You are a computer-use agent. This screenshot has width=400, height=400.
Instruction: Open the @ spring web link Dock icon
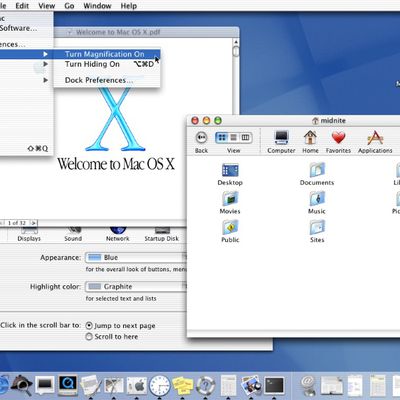(308, 386)
